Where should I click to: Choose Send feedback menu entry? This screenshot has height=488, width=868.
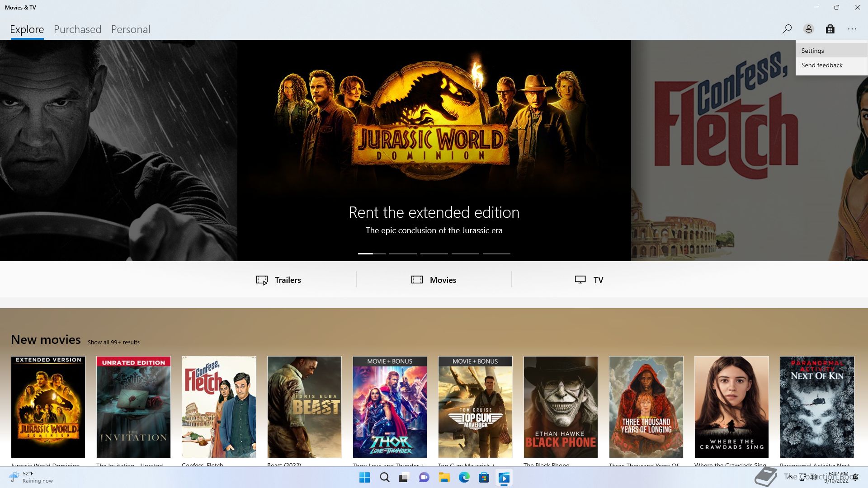832,65
